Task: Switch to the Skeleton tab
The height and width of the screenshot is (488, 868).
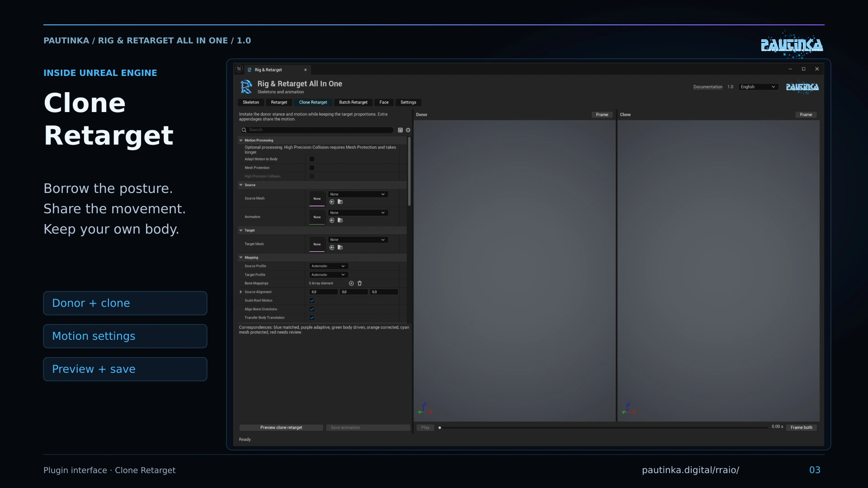Action: (x=251, y=103)
